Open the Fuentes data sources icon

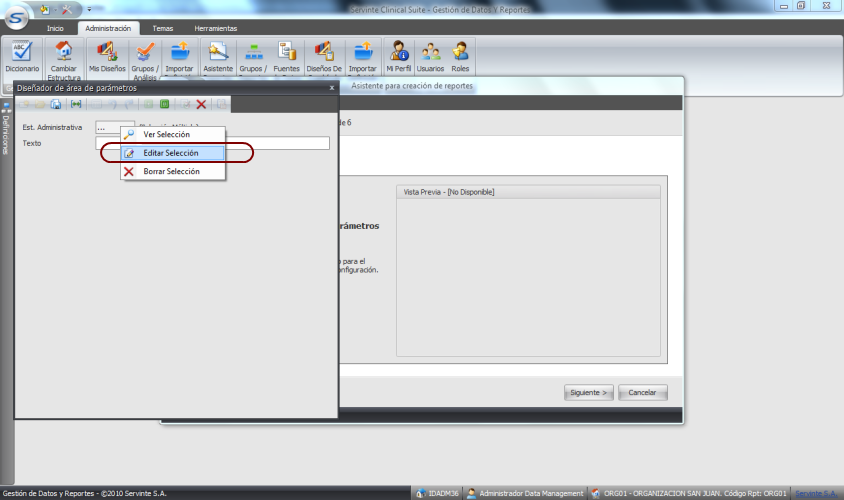pyautogui.click(x=287, y=56)
